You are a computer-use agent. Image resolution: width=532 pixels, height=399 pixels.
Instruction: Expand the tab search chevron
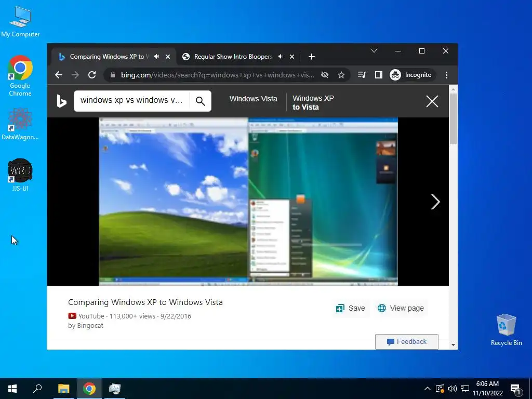click(374, 51)
